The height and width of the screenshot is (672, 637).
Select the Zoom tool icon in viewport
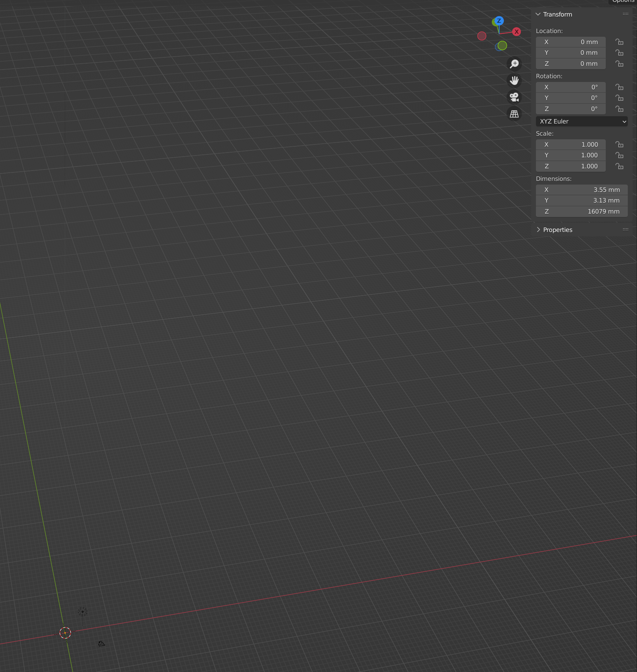[x=514, y=64]
